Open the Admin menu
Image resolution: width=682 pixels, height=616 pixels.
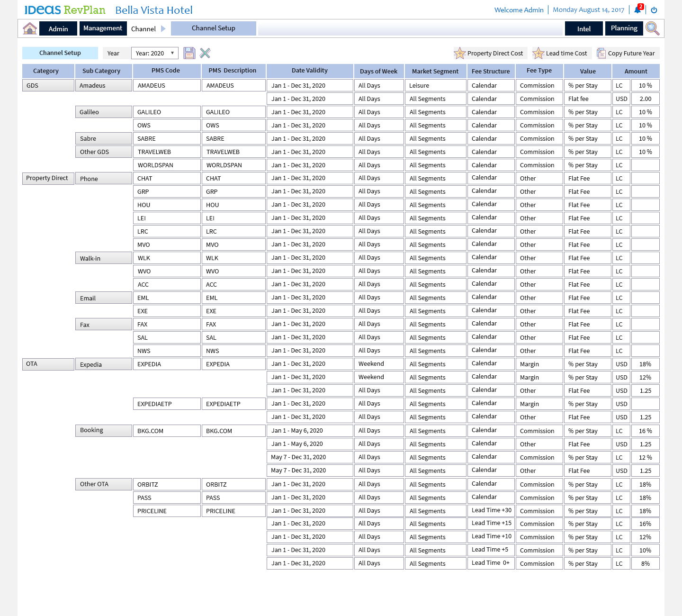(x=58, y=29)
